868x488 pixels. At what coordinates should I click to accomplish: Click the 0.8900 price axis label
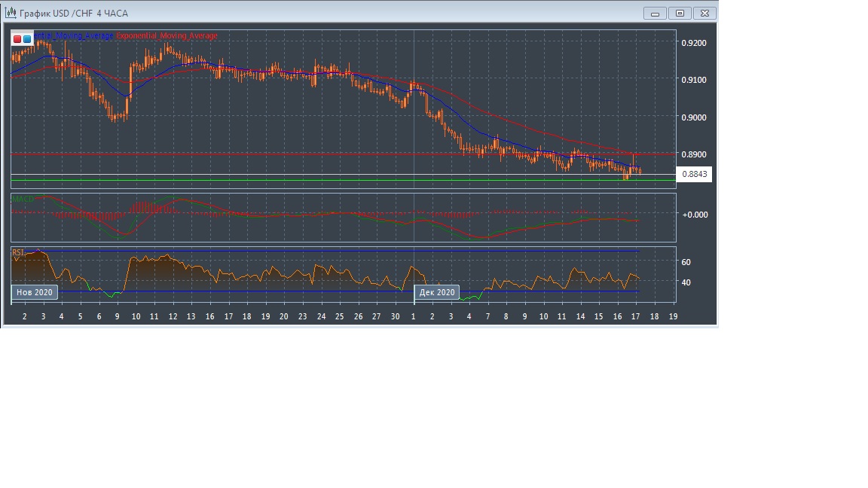tap(694, 154)
